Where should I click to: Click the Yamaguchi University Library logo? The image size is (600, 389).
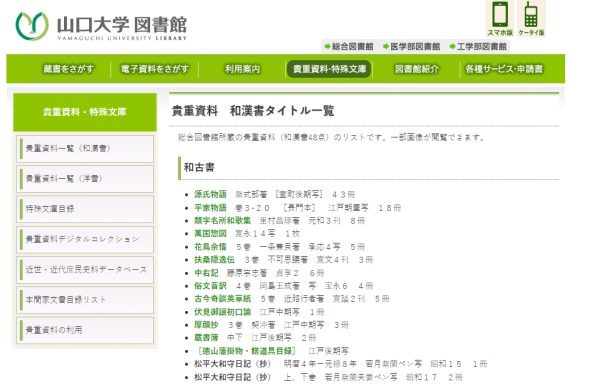tap(101, 26)
